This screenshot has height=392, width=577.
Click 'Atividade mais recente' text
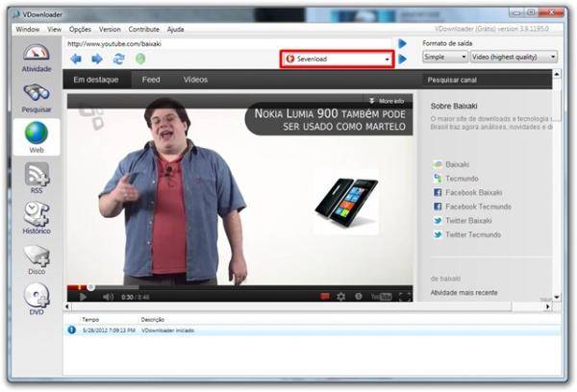pyautogui.click(x=464, y=292)
